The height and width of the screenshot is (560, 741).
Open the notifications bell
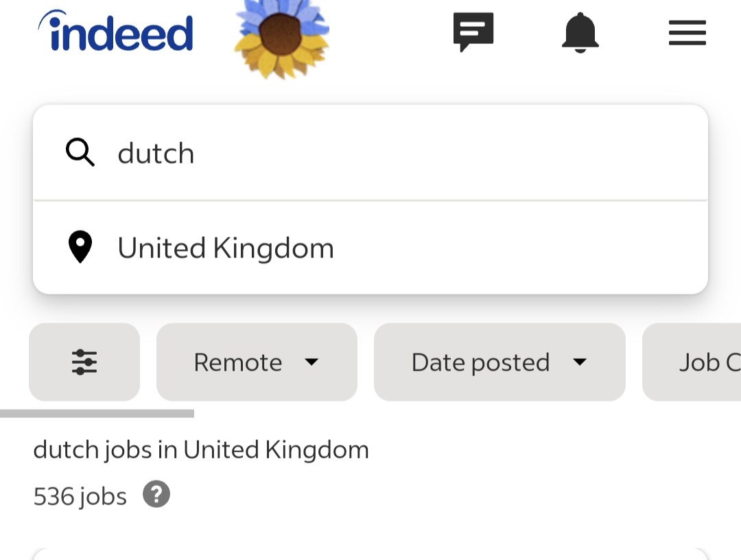click(x=580, y=32)
